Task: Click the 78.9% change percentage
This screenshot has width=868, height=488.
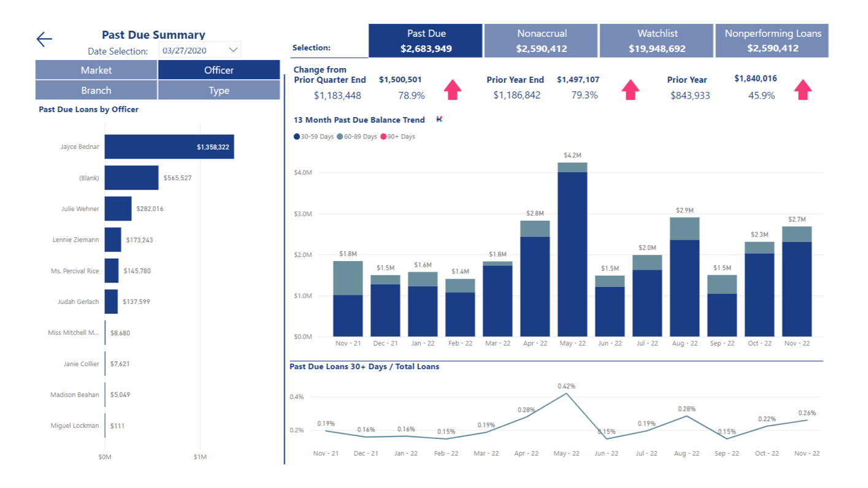Action: pyautogui.click(x=411, y=96)
